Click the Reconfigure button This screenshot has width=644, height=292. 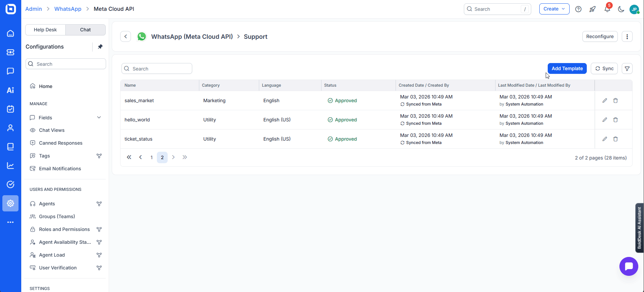(600, 36)
